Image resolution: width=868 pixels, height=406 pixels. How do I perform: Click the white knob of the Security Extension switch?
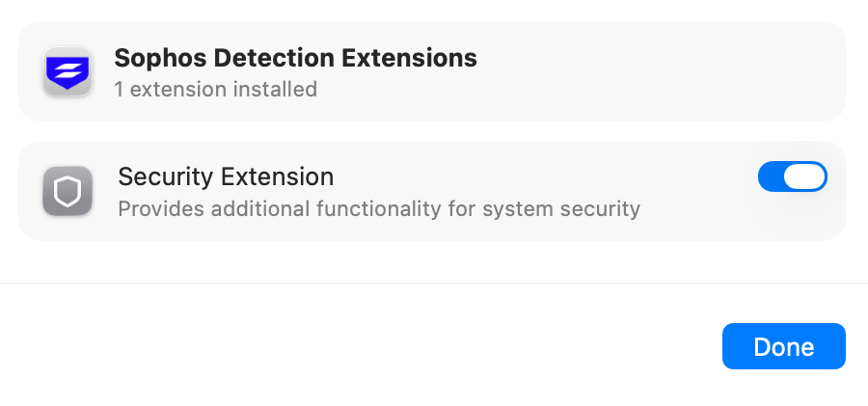click(x=805, y=176)
